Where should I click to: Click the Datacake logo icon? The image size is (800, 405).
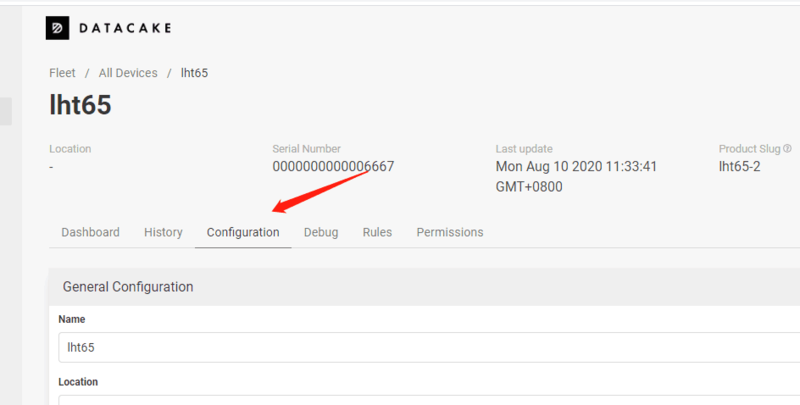coord(57,28)
